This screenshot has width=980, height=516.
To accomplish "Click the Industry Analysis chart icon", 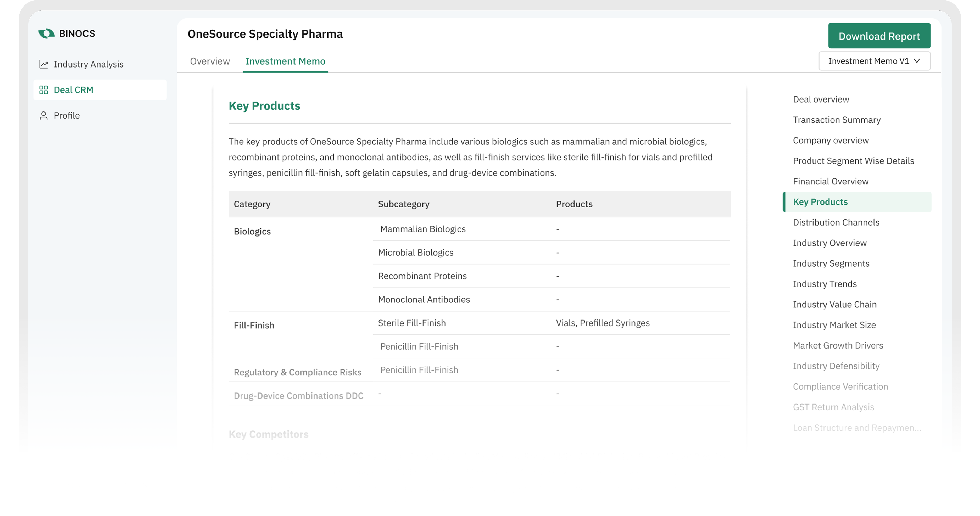I will click(44, 64).
